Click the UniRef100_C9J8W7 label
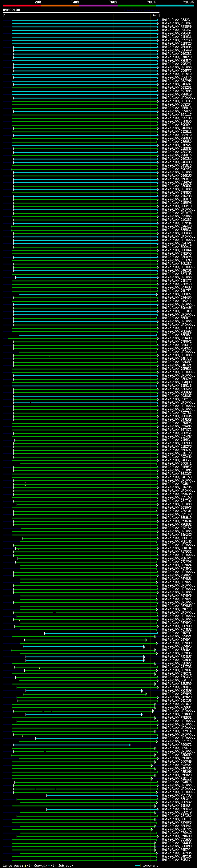The height and width of the screenshot is (868, 197). point(177,396)
